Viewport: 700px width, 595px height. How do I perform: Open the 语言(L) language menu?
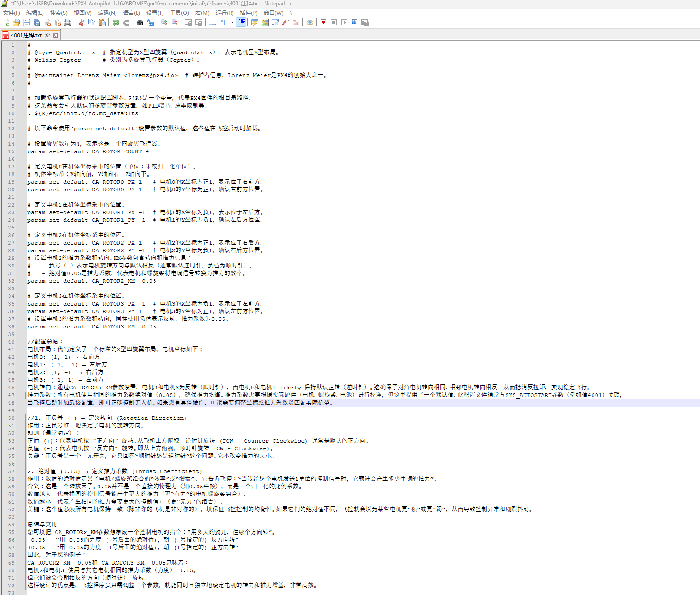pos(131,13)
